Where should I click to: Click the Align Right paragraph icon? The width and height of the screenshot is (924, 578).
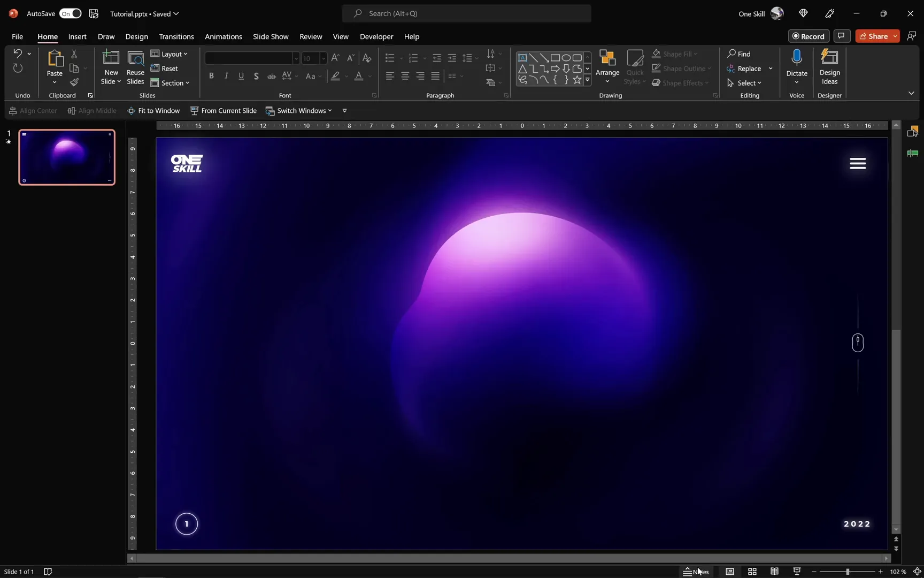coord(420,76)
